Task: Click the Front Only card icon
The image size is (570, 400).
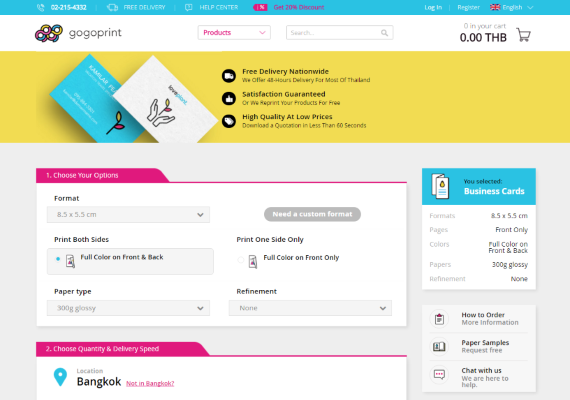Action: pos(253,261)
